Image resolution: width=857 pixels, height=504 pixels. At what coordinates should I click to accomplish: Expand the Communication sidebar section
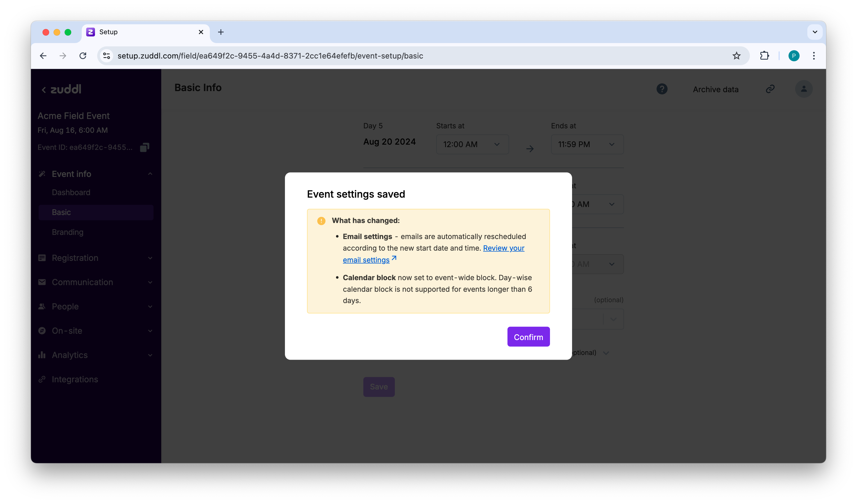(96, 282)
